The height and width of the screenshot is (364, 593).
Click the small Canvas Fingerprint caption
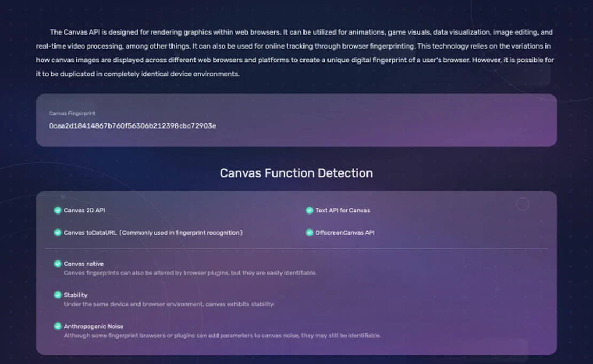pos(72,113)
